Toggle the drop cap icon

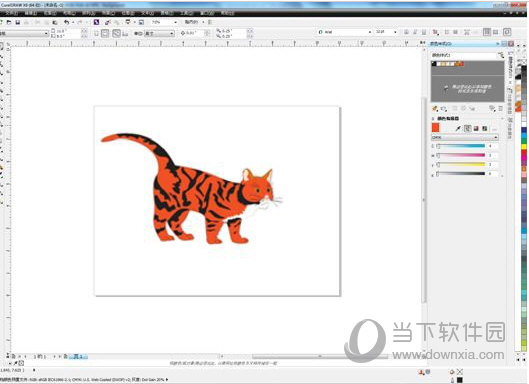(455, 32)
